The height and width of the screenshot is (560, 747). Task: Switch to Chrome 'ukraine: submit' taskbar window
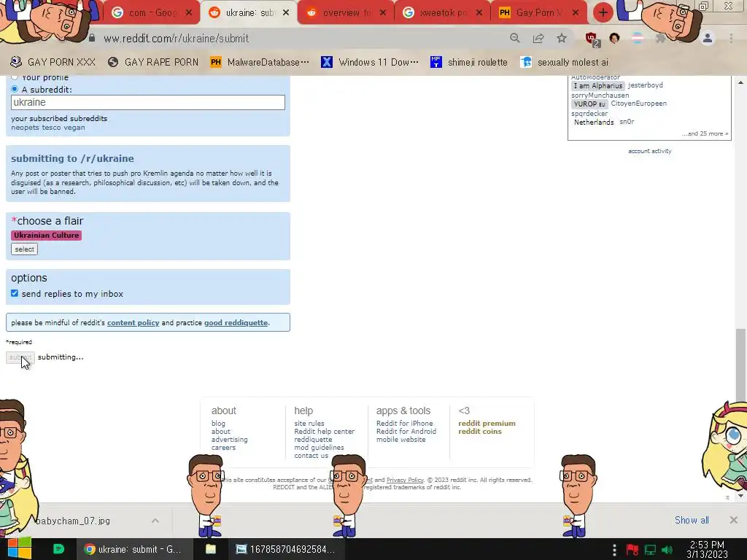135,549
